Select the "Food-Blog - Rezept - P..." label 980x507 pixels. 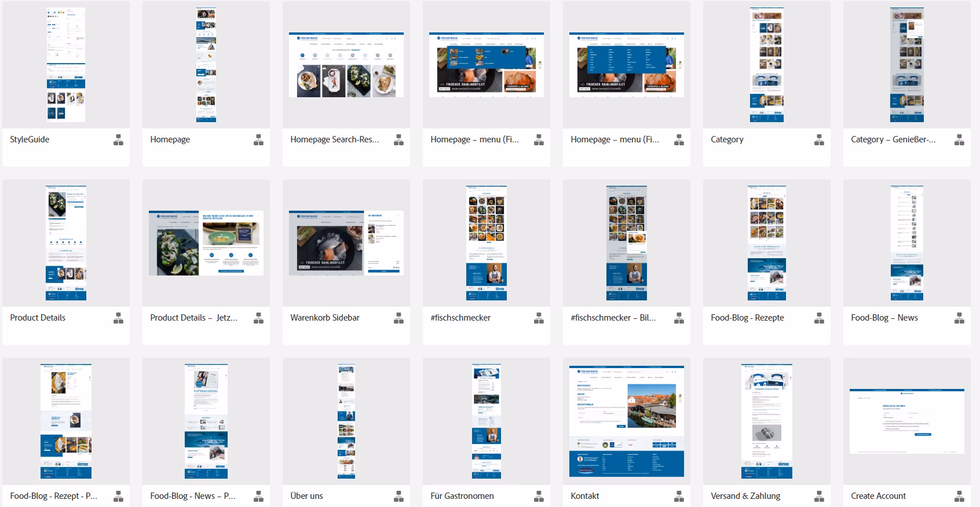54,496
